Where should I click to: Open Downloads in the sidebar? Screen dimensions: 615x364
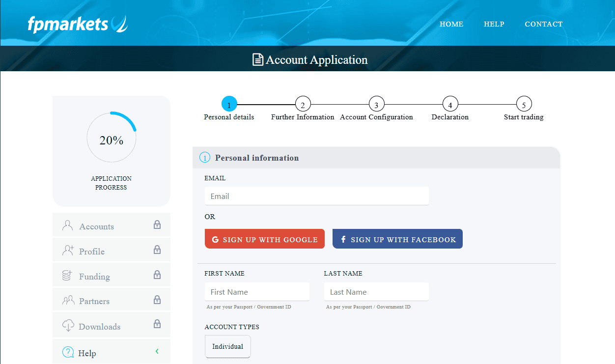pos(112,325)
